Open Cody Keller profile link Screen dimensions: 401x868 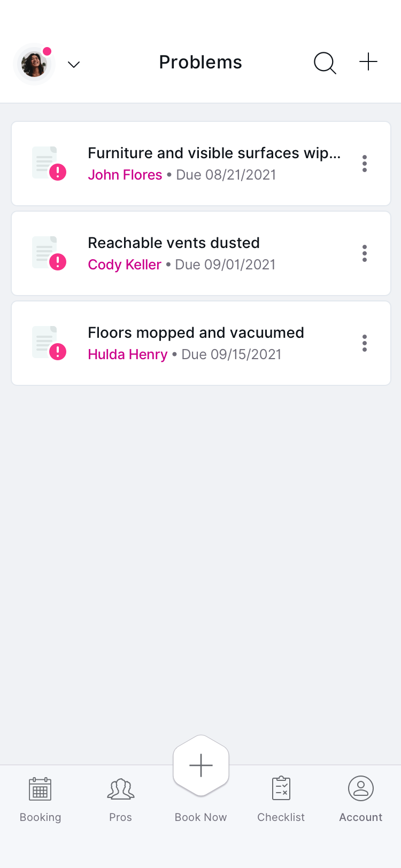click(x=125, y=265)
